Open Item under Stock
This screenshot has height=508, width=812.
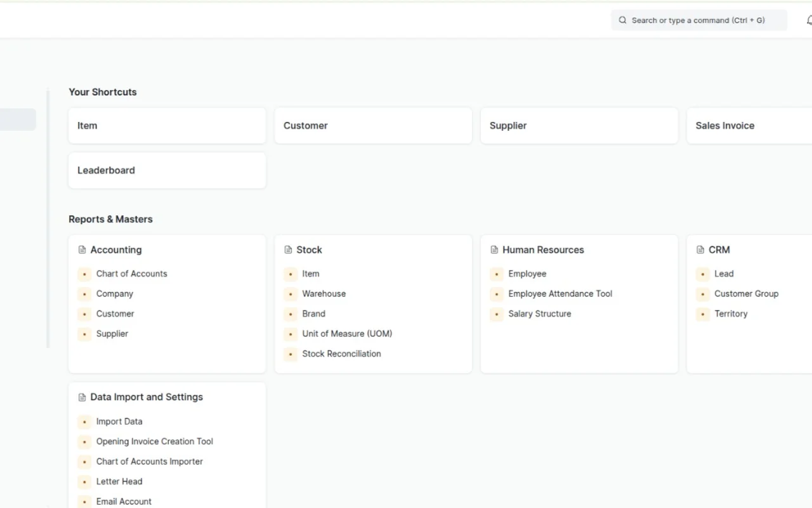[x=311, y=274]
